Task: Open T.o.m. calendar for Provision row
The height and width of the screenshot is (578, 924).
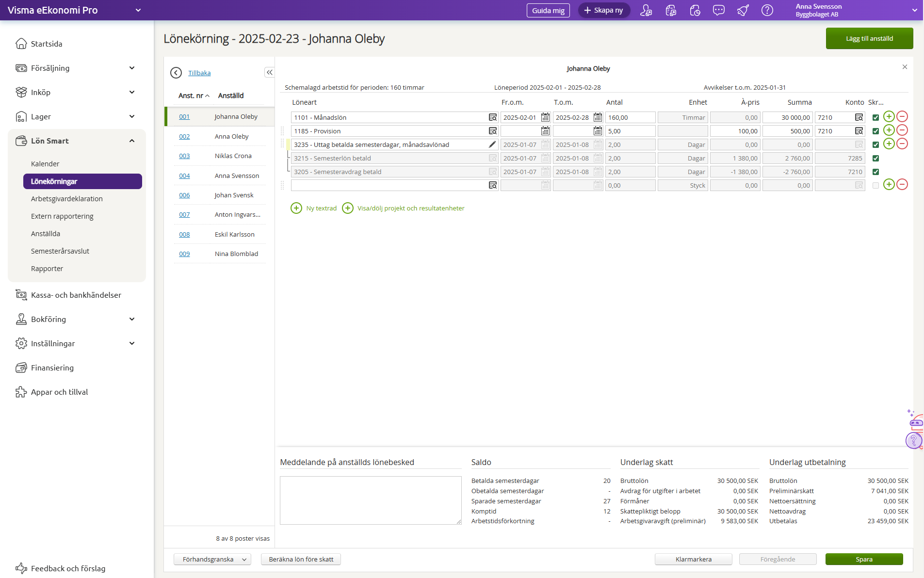Action: tap(598, 131)
